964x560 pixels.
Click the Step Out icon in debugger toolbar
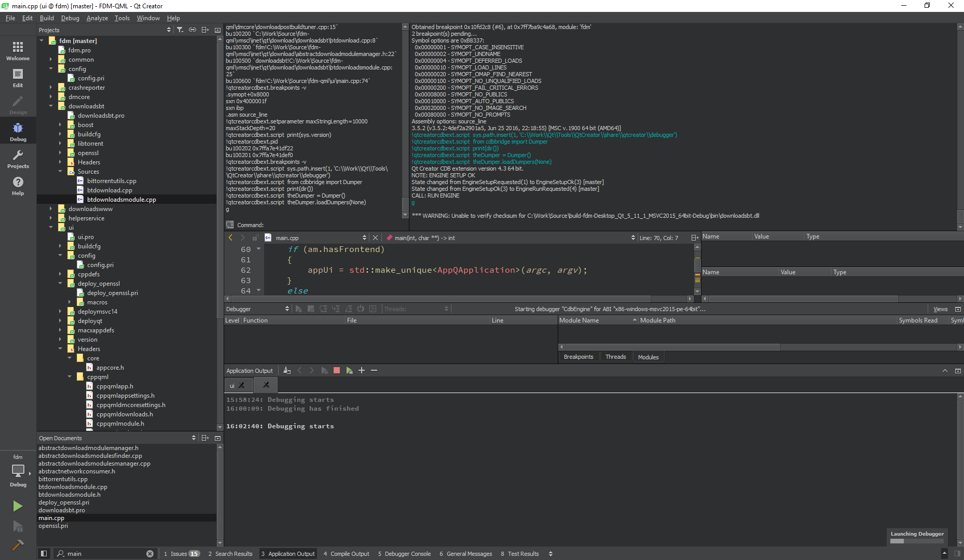(348, 309)
